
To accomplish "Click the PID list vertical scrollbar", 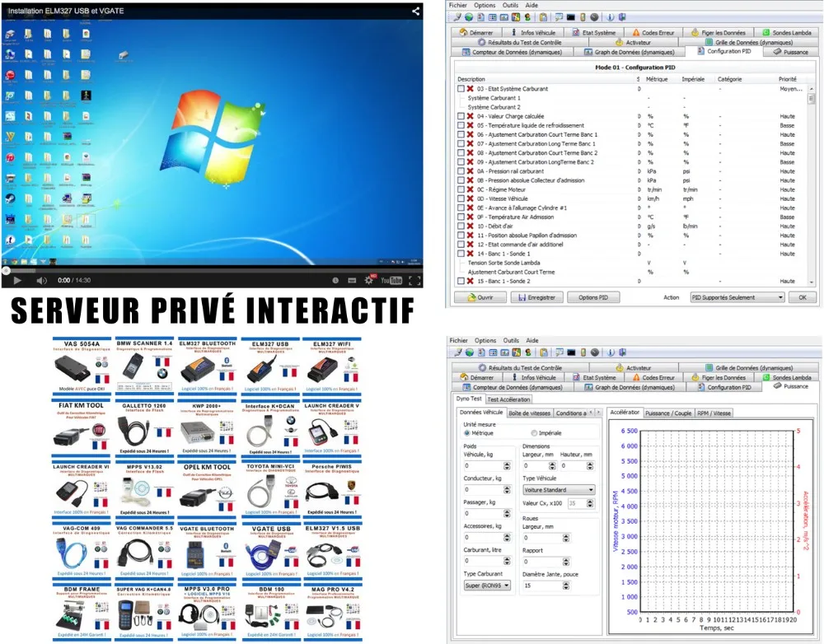I will click(811, 185).
